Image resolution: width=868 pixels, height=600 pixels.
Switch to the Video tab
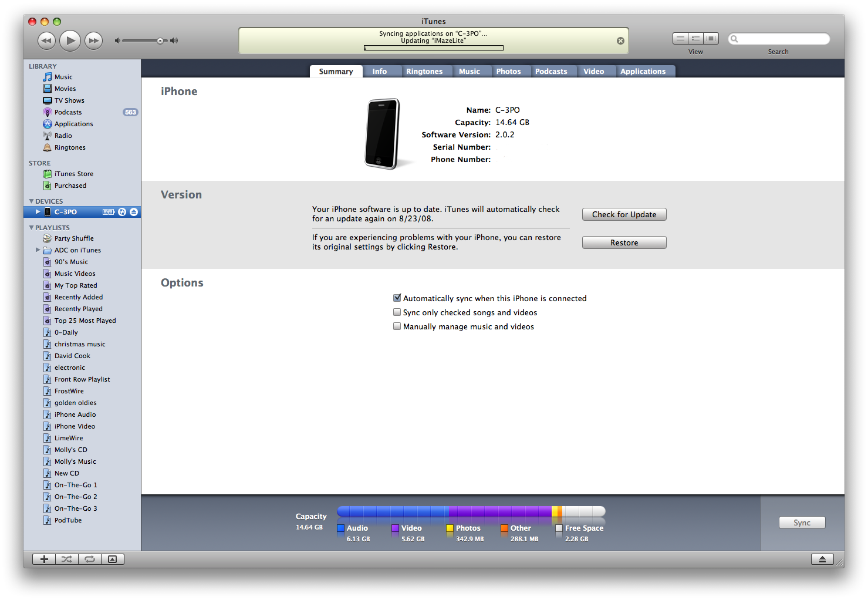point(593,72)
